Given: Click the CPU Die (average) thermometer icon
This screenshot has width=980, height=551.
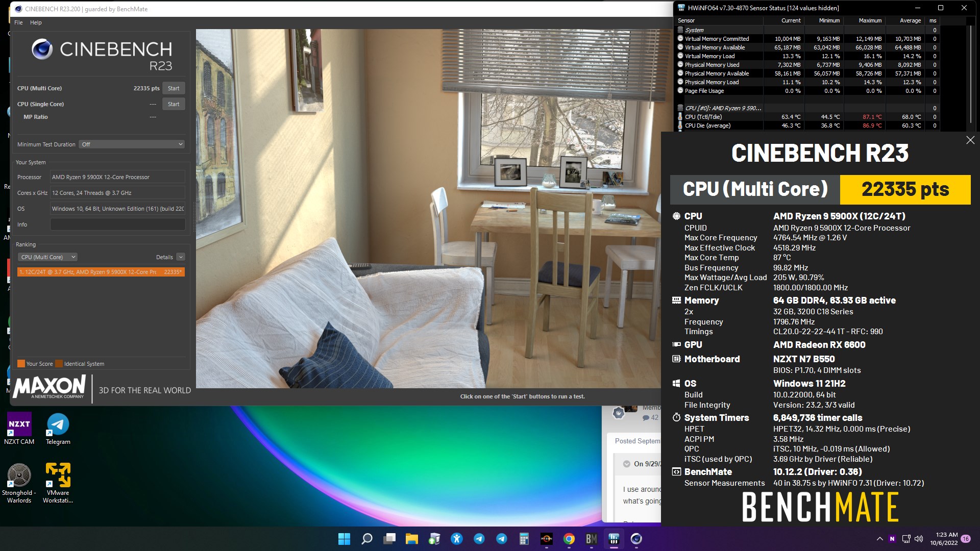Looking at the screenshot, I should [x=680, y=126].
